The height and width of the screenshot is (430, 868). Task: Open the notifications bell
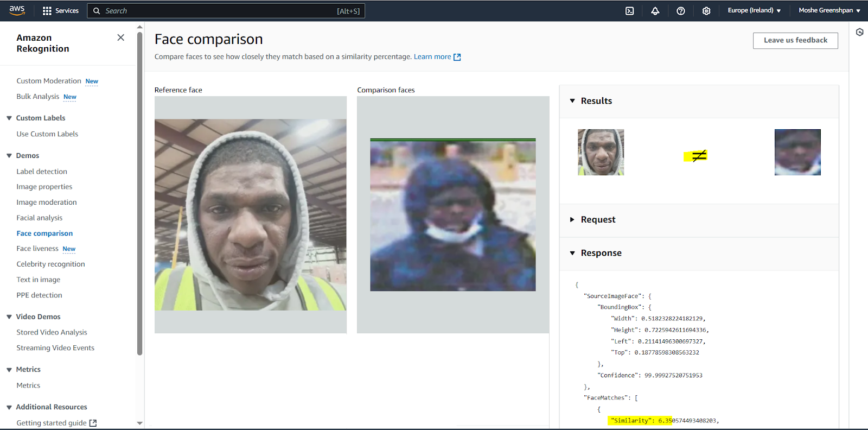click(655, 11)
